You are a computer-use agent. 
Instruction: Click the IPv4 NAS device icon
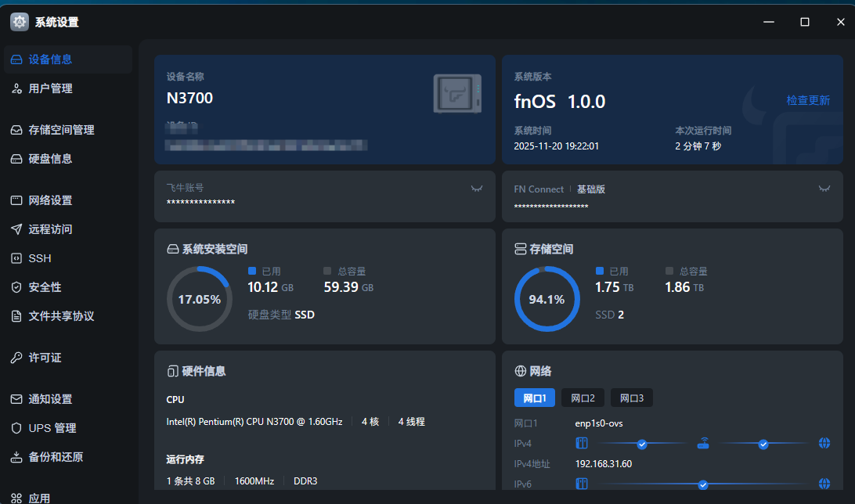point(582,443)
